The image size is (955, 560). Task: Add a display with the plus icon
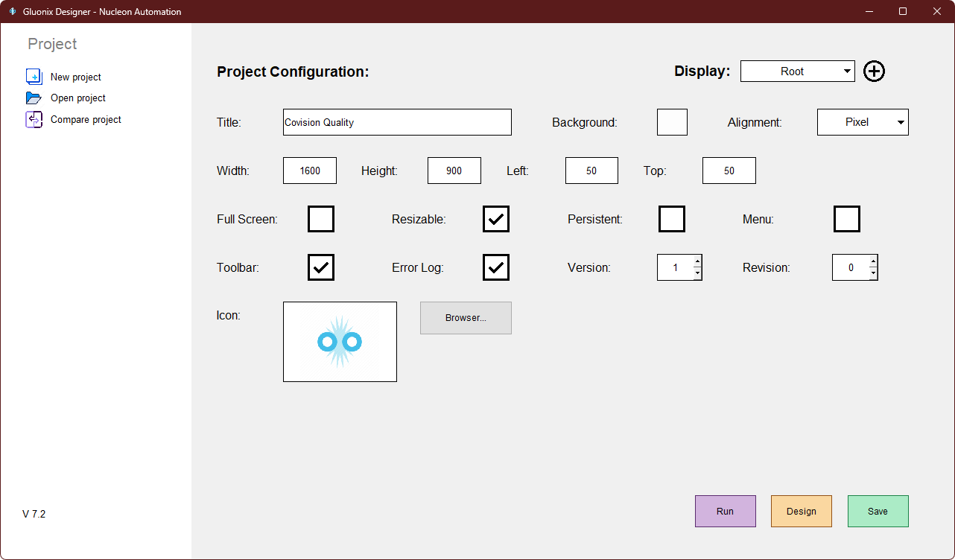click(x=874, y=71)
